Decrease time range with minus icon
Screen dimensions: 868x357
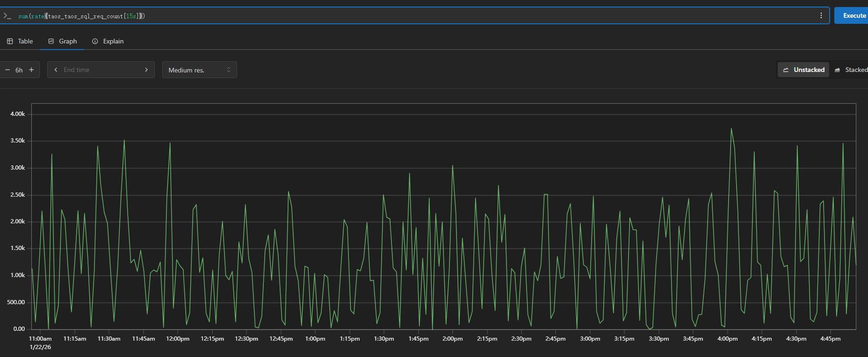click(7, 70)
